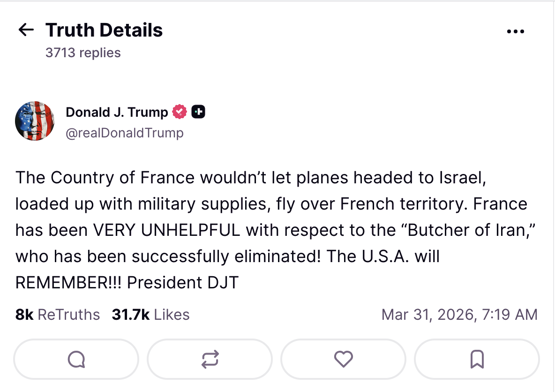Open Donald J. Trump's profile name

click(x=117, y=113)
